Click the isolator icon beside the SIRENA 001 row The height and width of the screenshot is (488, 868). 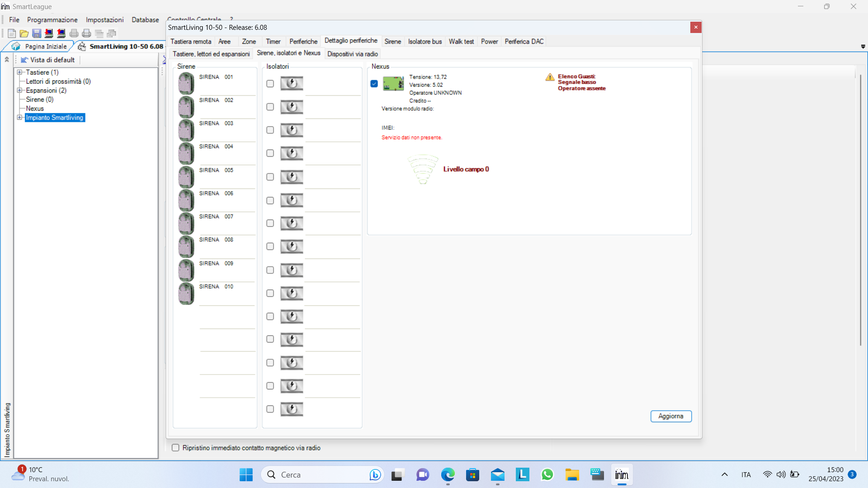point(292,84)
